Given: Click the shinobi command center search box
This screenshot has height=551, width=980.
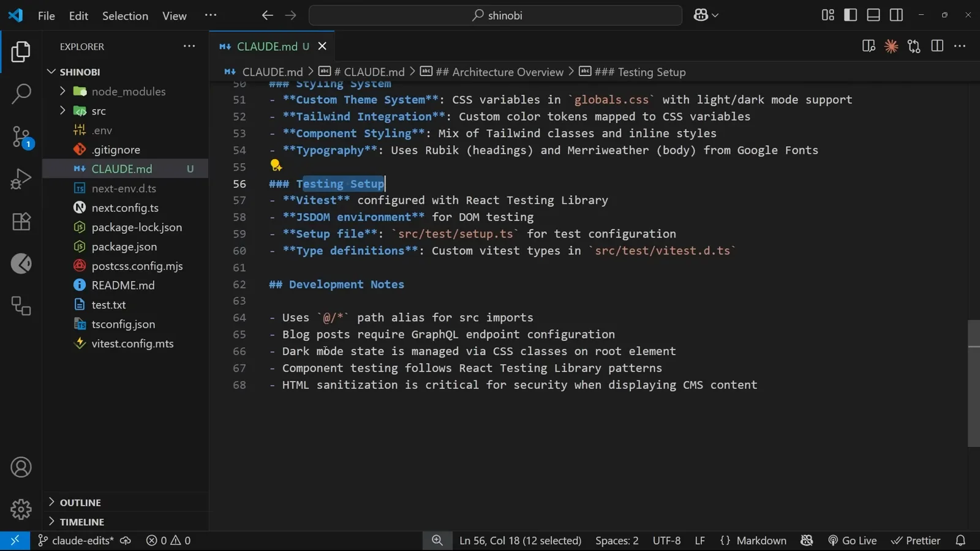Looking at the screenshot, I should click(x=495, y=15).
